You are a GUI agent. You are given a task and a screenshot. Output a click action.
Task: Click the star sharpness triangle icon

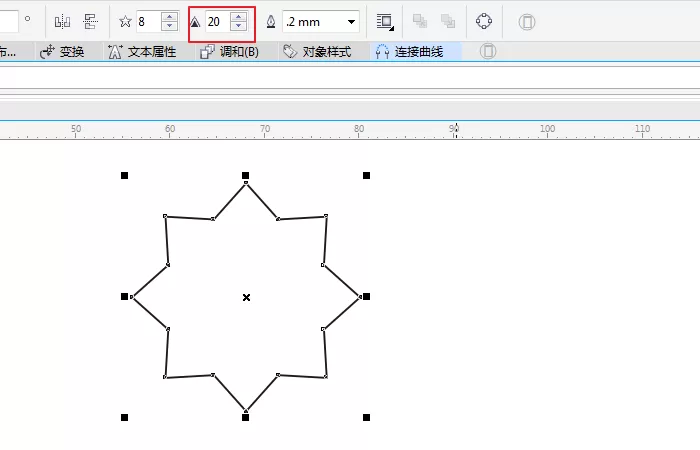click(x=195, y=22)
